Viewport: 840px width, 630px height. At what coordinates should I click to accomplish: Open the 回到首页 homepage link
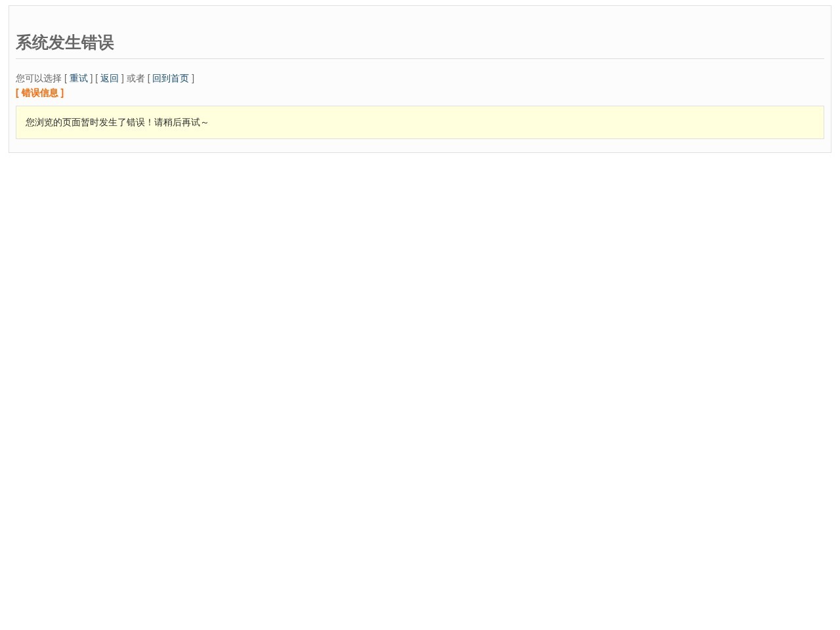[x=170, y=79]
